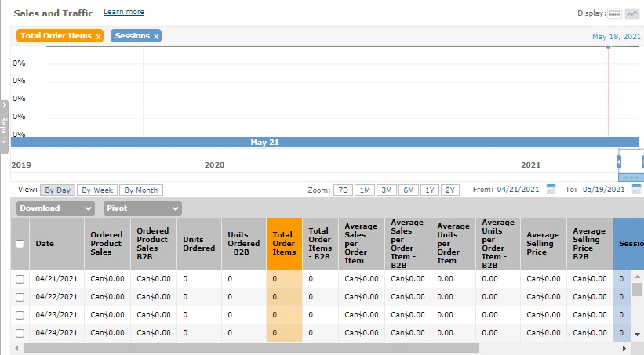Click the horizontal scrollbar thumb
The height and width of the screenshot is (355, 644).
coord(251,349)
